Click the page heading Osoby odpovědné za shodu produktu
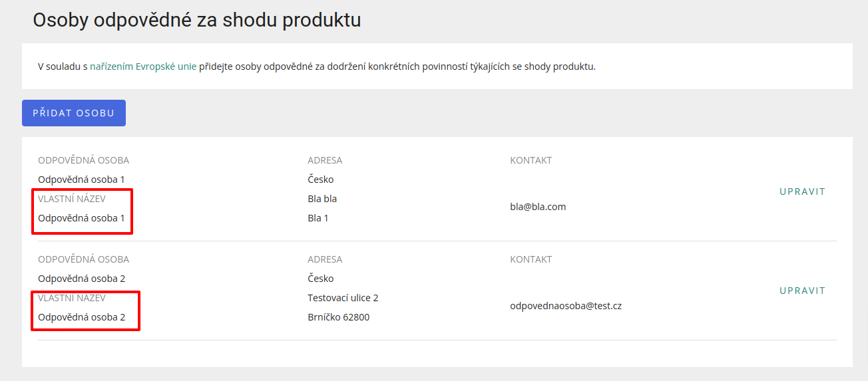868x381 pixels. (x=197, y=21)
